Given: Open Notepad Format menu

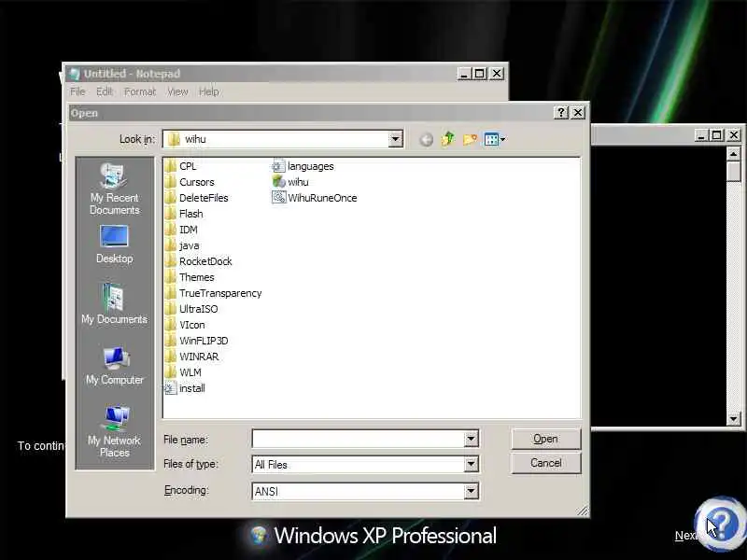Looking at the screenshot, I should coord(140,91).
